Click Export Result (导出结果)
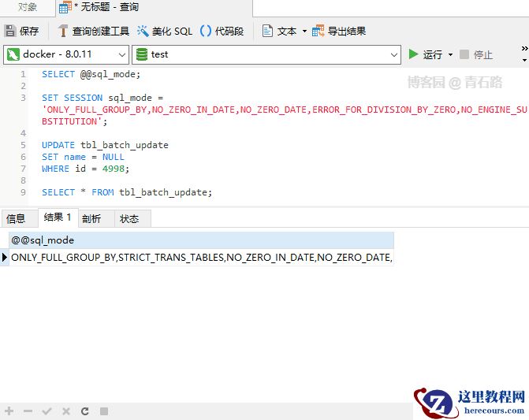This screenshot has height=420, width=529. click(x=339, y=31)
